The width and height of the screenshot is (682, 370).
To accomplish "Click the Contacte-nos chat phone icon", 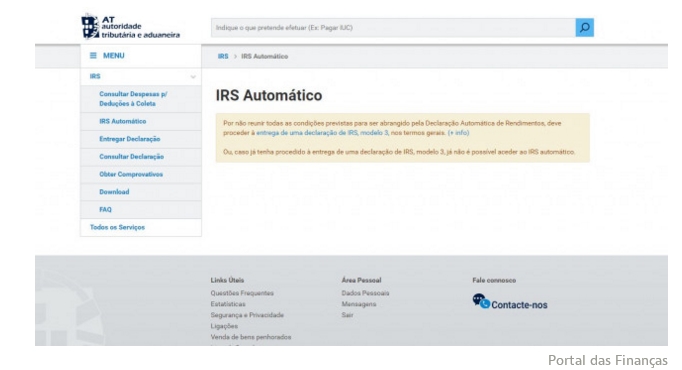I will click(481, 301).
